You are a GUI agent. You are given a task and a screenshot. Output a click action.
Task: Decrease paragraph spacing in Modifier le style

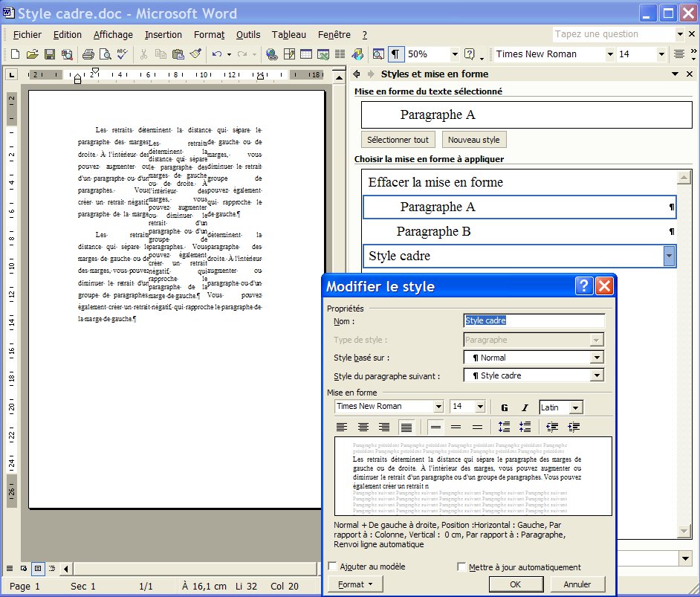tap(525, 427)
